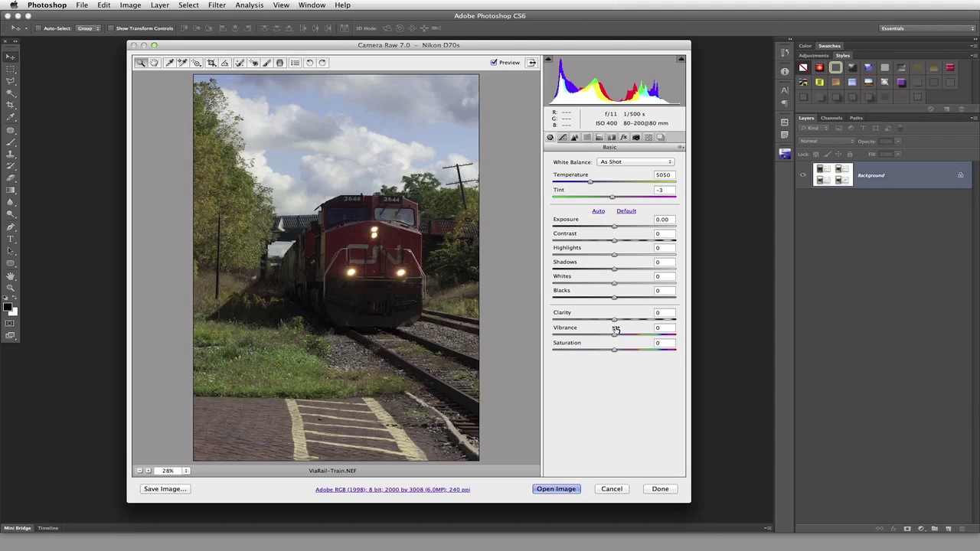This screenshot has height=551, width=980.
Task: Open the White Balance dropdown
Action: point(635,162)
